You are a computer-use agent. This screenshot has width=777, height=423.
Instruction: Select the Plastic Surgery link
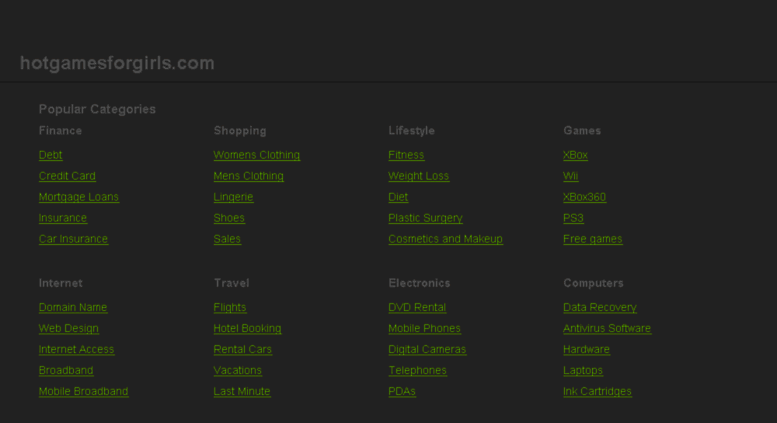tap(426, 218)
